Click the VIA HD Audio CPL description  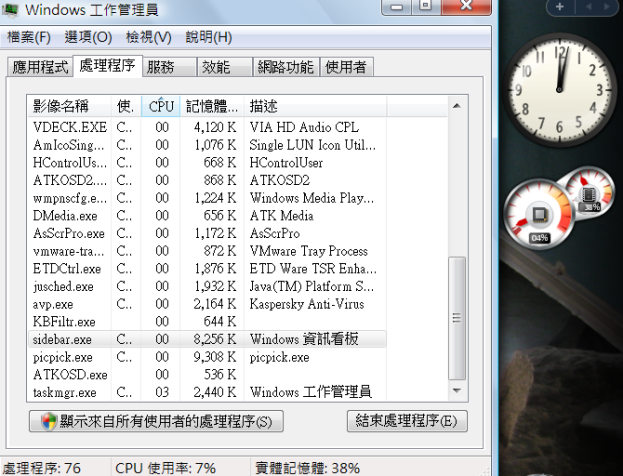[x=304, y=127]
